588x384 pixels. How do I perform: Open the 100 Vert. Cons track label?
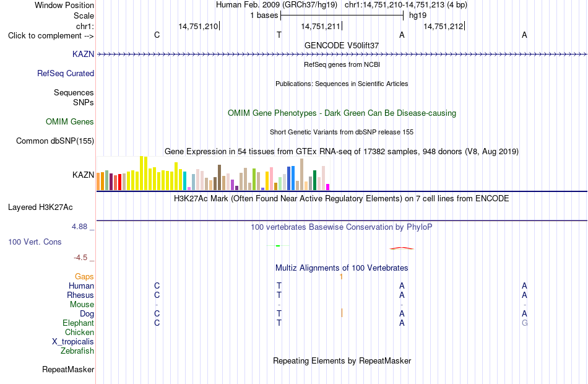click(35, 242)
